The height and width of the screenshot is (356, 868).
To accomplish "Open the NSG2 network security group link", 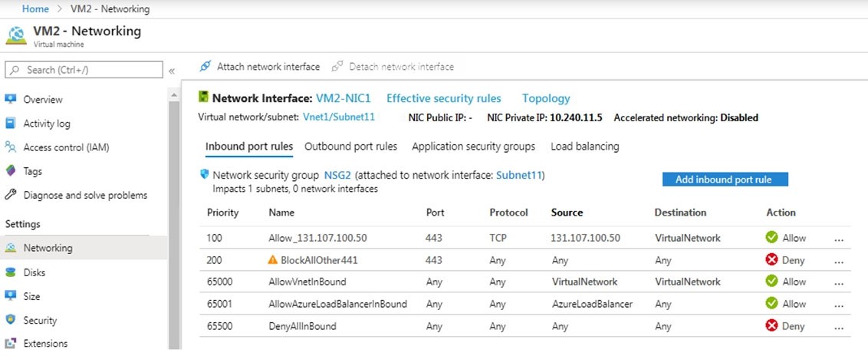I will pyautogui.click(x=337, y=176).
